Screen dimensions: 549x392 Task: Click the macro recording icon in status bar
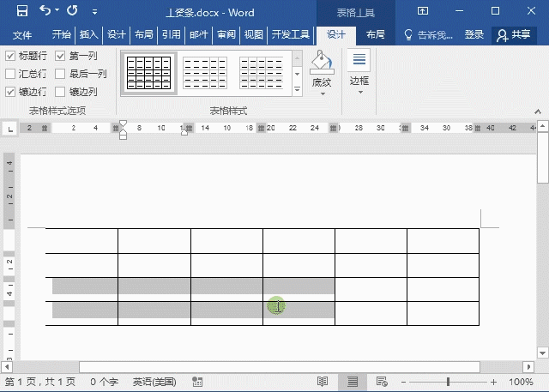[x=197, y=382]
